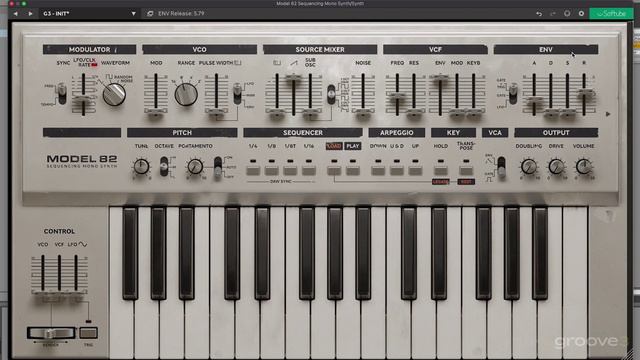
Task: Click the square wave level slider
Action: click(x=277, y=112)
